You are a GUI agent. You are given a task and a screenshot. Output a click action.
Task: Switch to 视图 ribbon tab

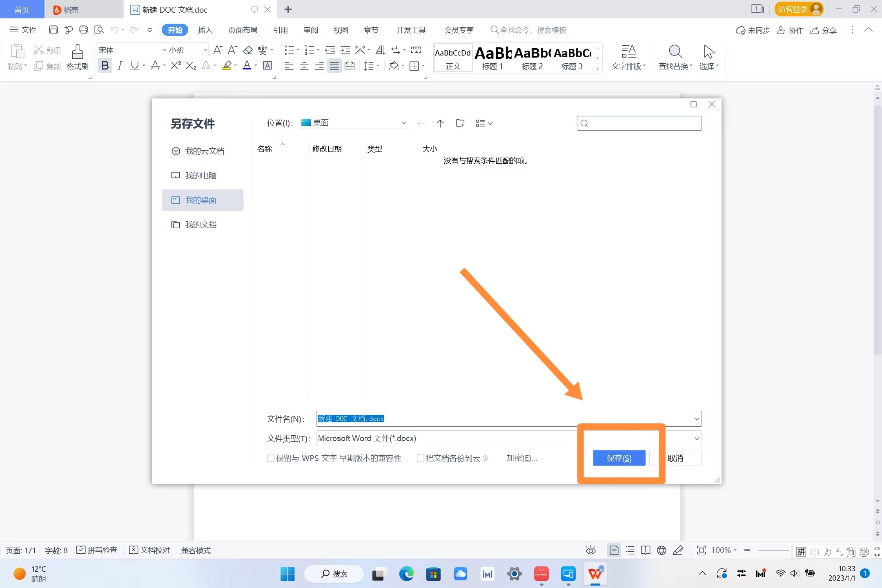pos(341,30)
